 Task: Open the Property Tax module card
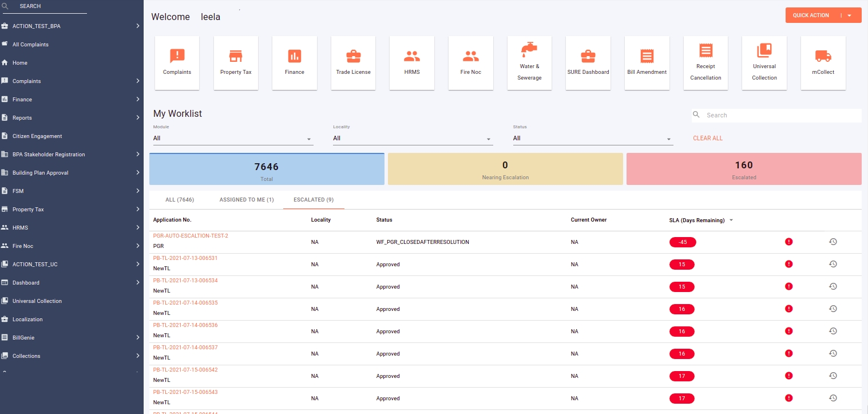236,62
